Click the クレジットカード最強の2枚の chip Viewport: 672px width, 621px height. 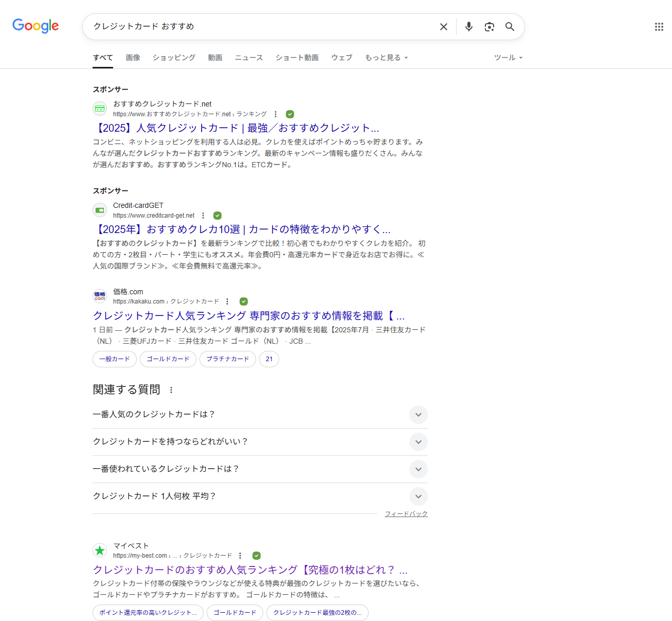click(317, 613)
